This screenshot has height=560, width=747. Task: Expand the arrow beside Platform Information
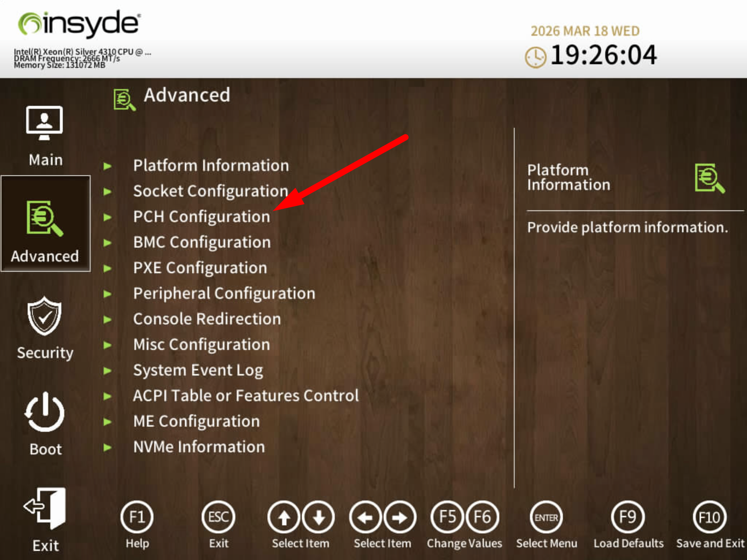click(x=108, y=166)
